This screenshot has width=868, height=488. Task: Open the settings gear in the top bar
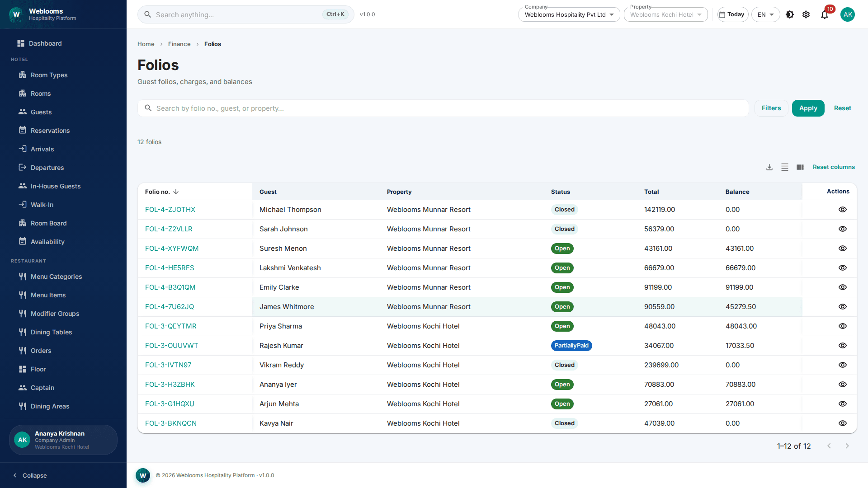(806, 14)
